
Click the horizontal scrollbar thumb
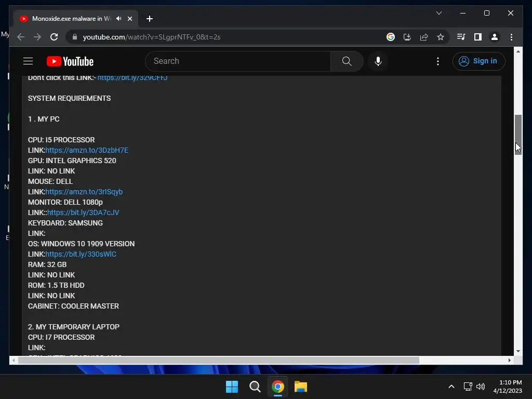219,361
